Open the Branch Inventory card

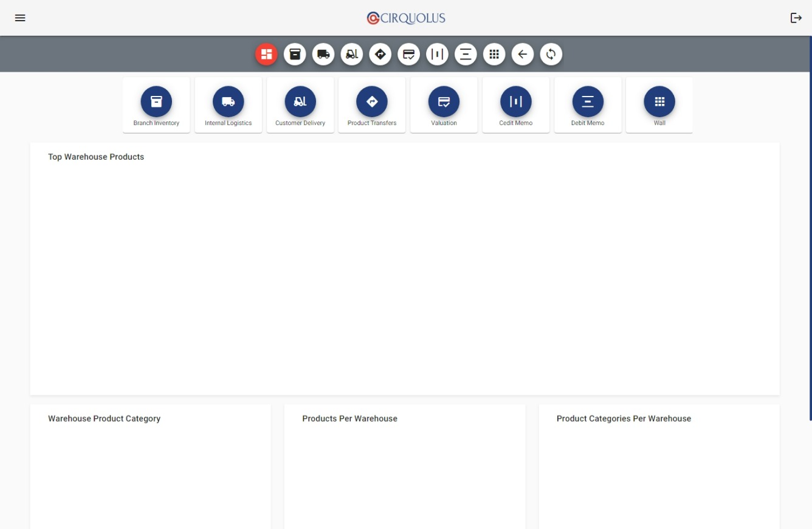(x=156, y=105)
